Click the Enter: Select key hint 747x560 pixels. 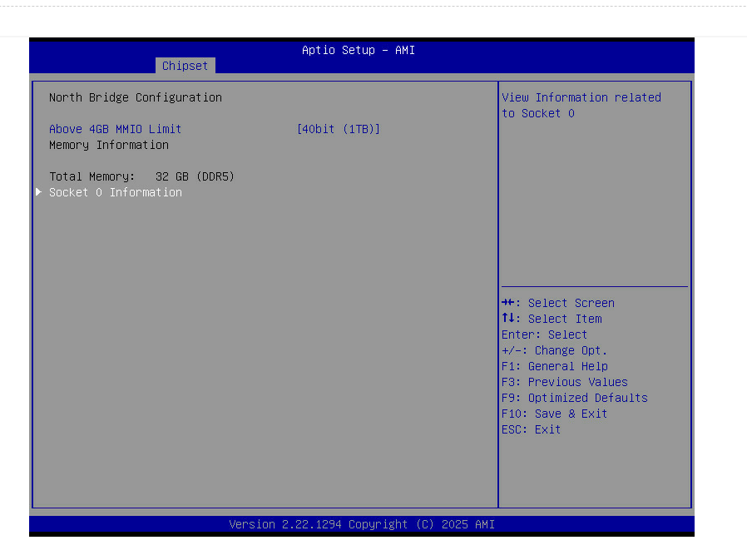(544, 335)
